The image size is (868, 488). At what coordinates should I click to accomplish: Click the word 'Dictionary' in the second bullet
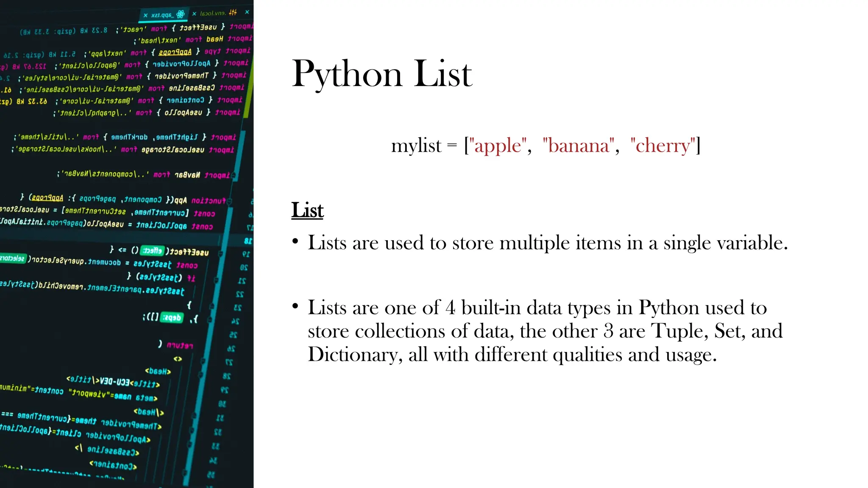[353, 355]
